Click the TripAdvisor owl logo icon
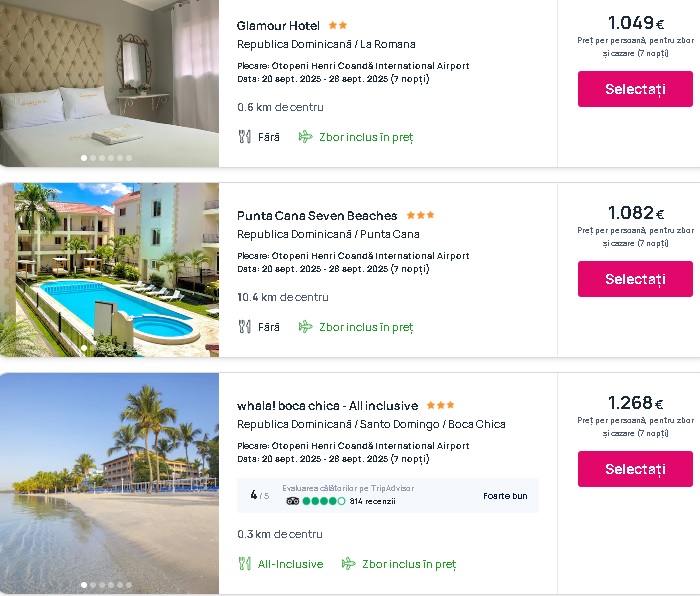Screen dimensions: 700x596 coord(293,501)
